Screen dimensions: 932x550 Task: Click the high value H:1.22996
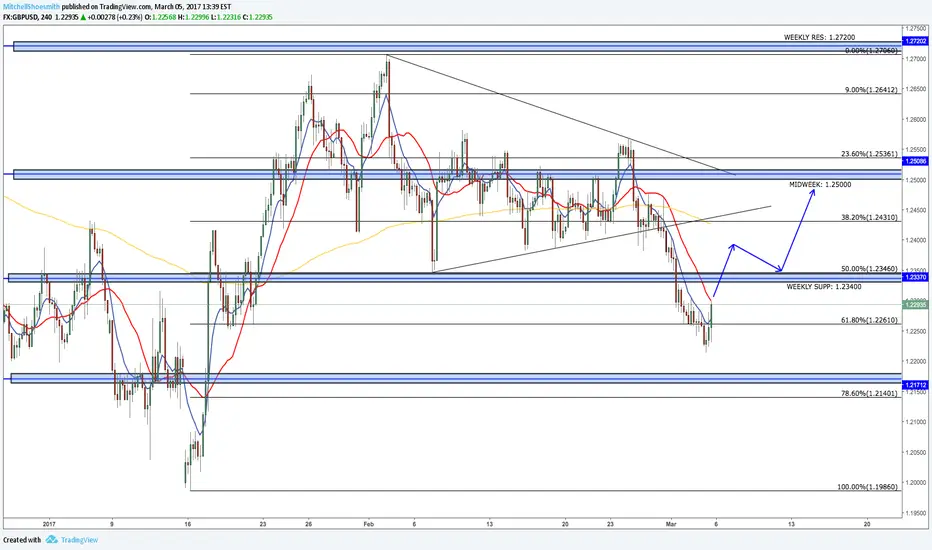click(x=192, y=17)
